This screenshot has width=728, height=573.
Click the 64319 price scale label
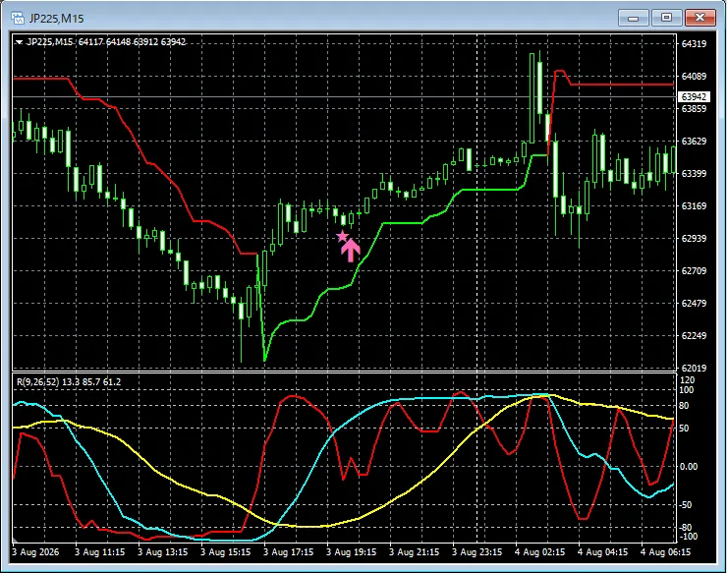[694, 43]
